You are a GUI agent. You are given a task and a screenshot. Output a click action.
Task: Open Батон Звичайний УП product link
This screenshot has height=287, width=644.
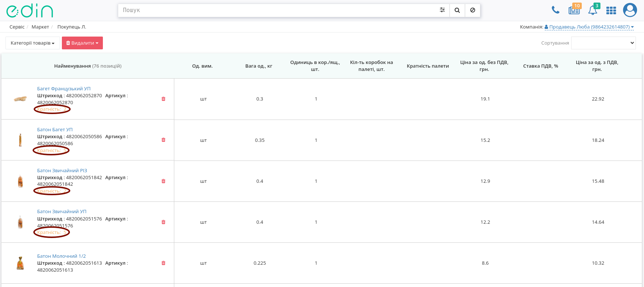coord(62,211)
